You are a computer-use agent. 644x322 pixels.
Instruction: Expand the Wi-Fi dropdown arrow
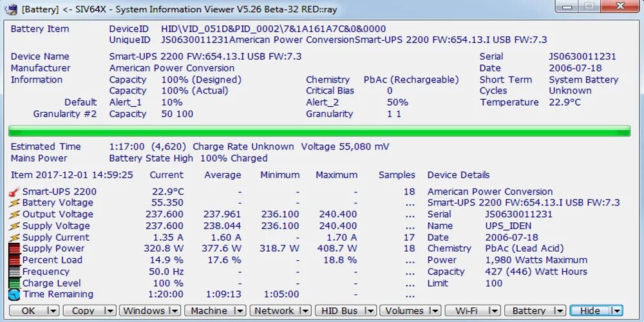coord(495,311)
